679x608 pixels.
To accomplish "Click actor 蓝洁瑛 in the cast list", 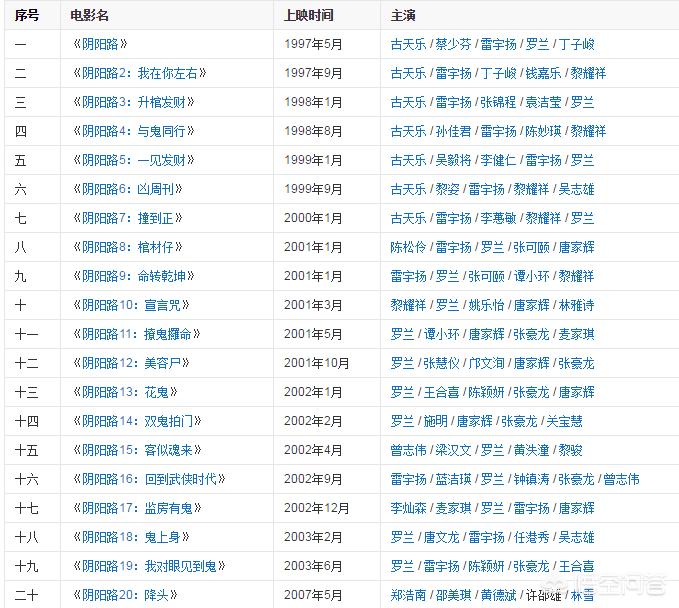I will coord(453,479).
